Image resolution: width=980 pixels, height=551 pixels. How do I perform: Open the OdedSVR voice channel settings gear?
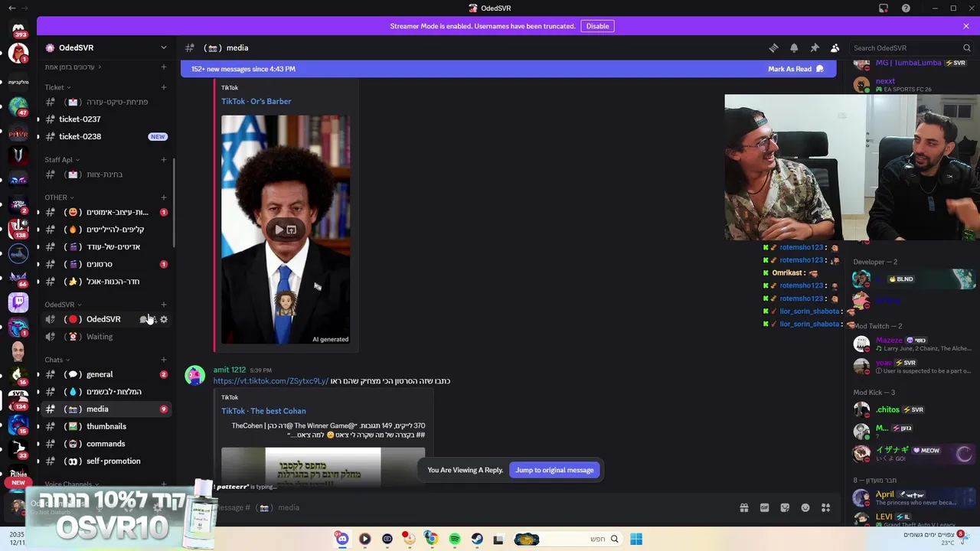[x=164, y=319]
